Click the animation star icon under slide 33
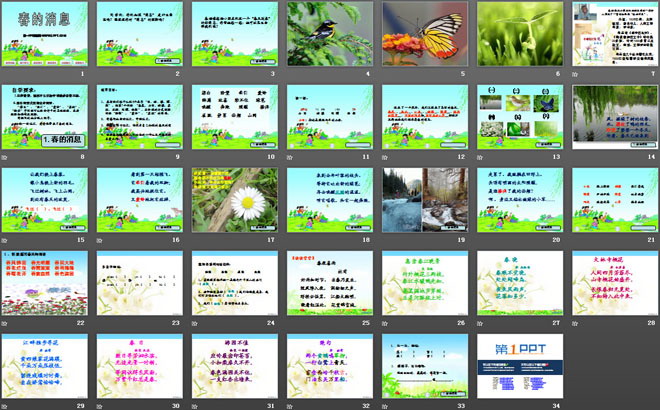 point(385,406)
